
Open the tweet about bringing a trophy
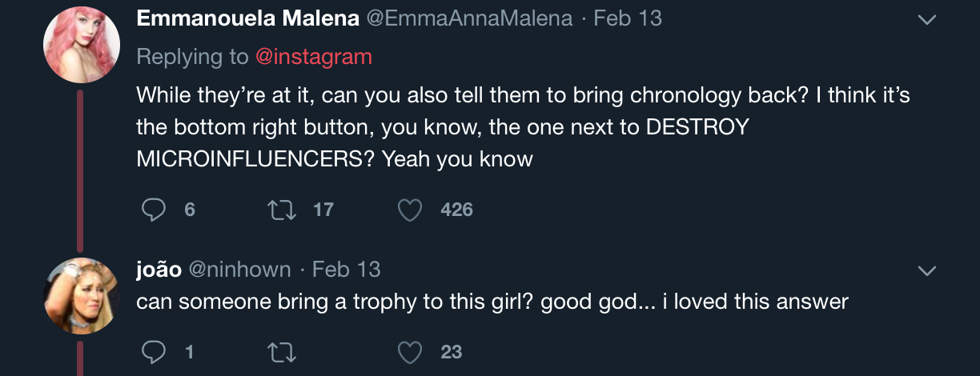tap(492, 302)
